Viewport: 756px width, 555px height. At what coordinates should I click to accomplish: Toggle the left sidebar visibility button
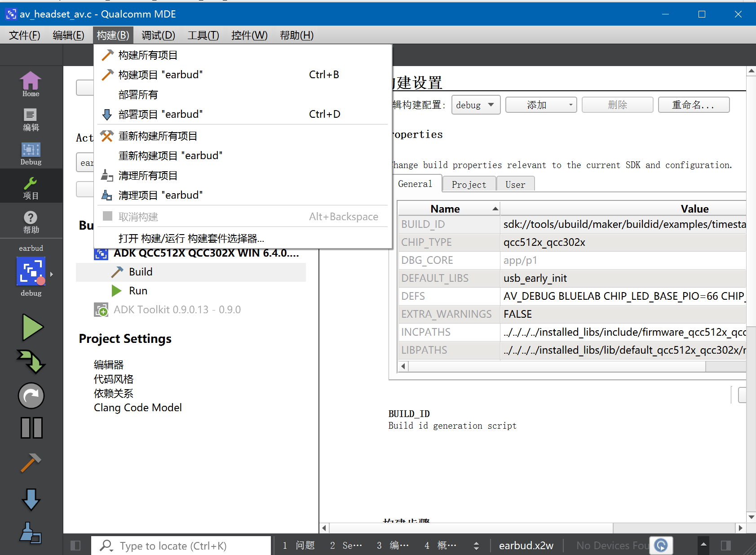[x=75, y=546]
